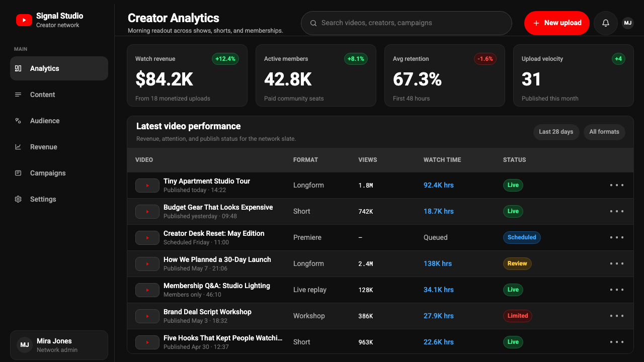
Task: Click the Content lines icon in sidebar
Action: pyautogui.click(x=18, y=95)
